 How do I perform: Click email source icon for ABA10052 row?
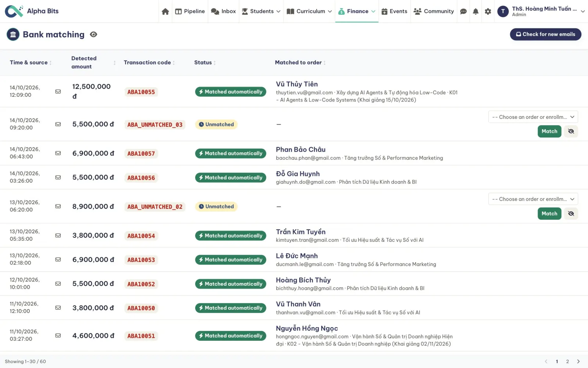[58, 283]
